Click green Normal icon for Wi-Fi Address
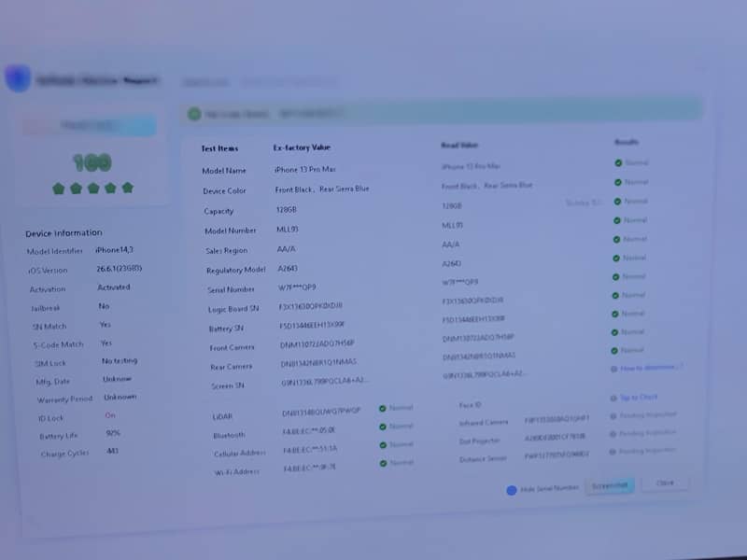This screenshot has height=560, width=747. point(383,463)
